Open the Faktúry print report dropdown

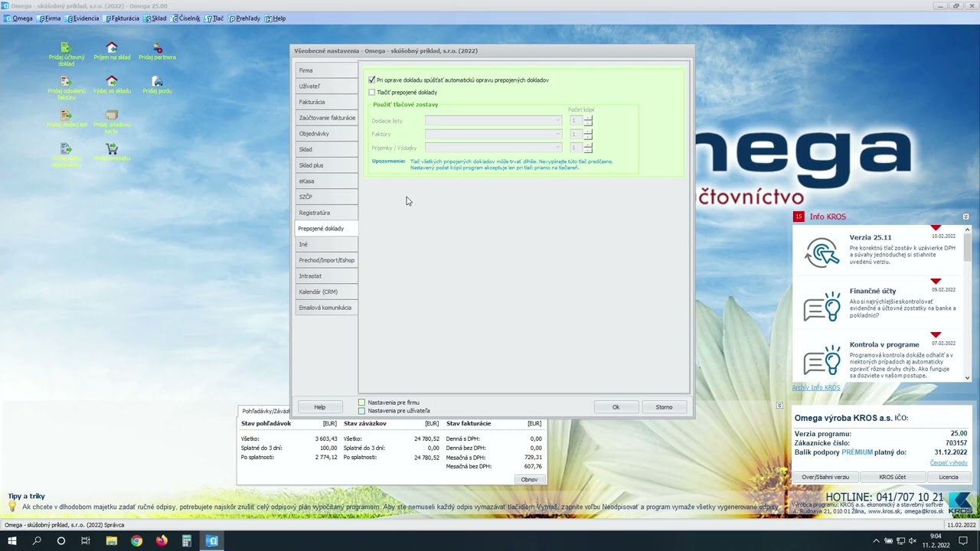click(494, 134)
